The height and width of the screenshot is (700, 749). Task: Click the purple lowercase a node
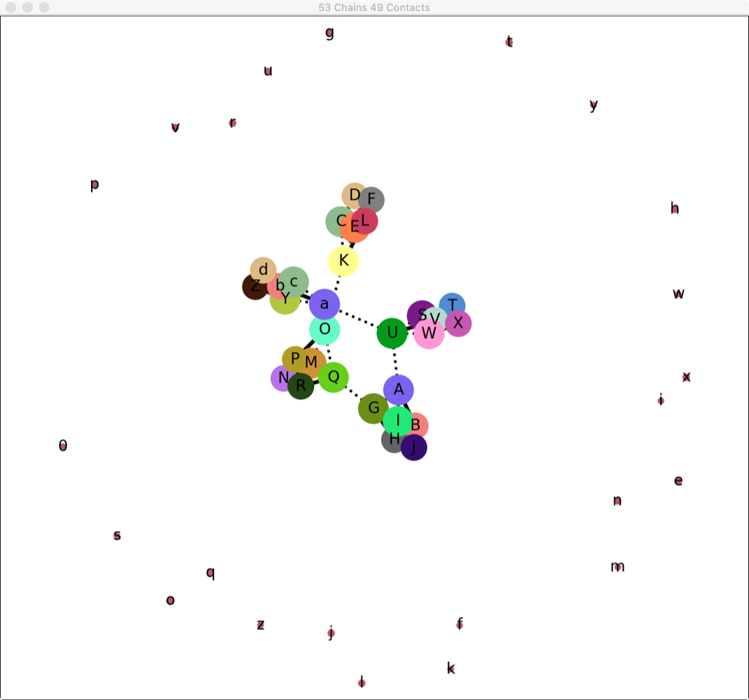click(x=325, y=304)
